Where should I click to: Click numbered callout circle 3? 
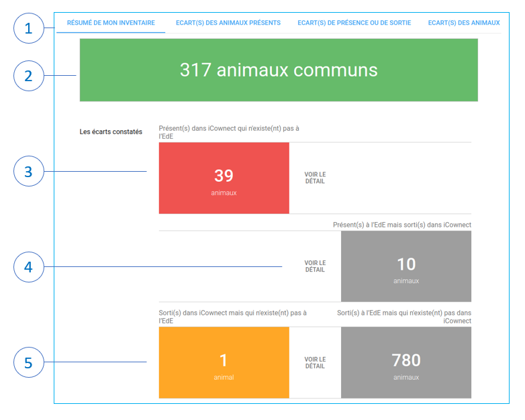point(29,171)
